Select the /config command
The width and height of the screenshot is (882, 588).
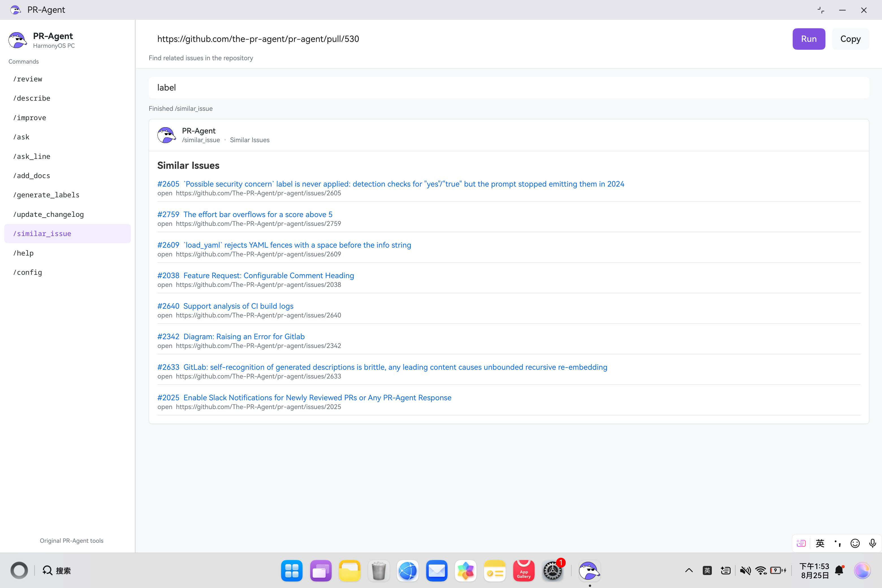pyautogui.click(x=68, y=272)
